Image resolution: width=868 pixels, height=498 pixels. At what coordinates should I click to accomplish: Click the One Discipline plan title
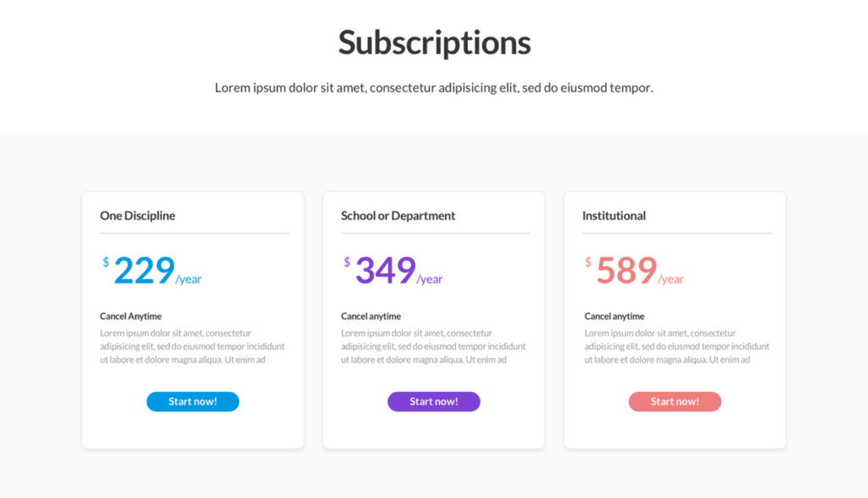tap(137, 215)
